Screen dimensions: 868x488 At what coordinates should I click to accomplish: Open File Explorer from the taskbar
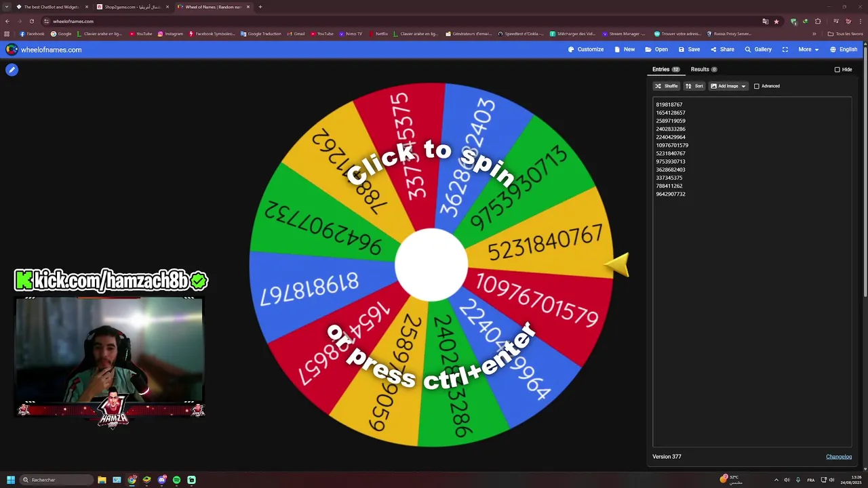tap(102, 480)
